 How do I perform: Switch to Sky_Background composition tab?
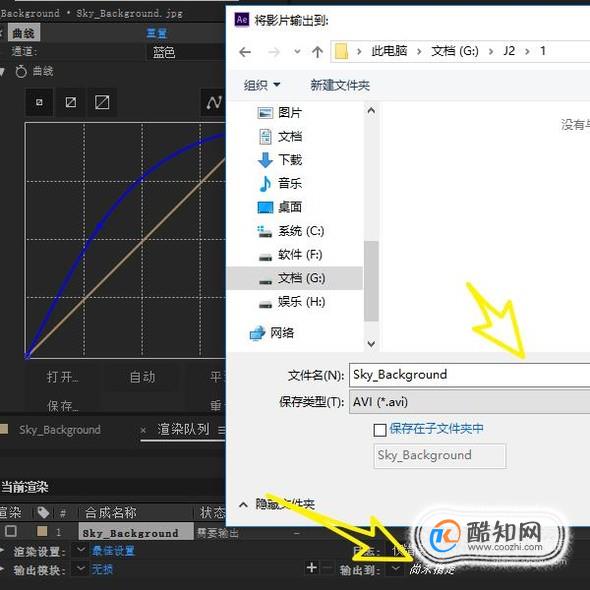coord(60,430)
